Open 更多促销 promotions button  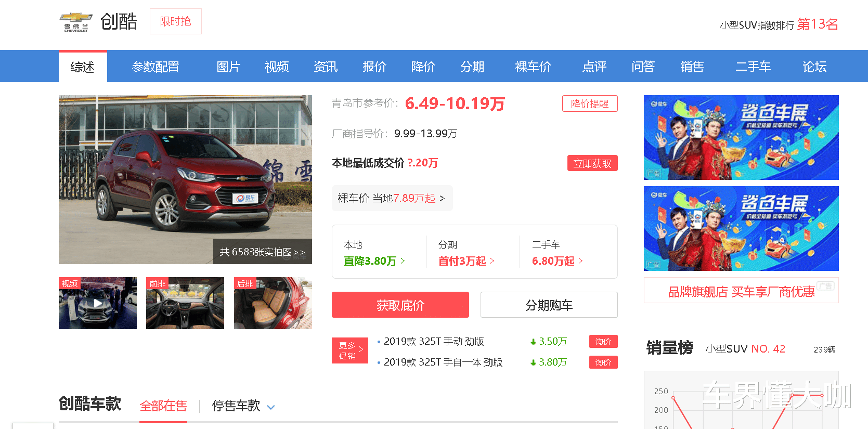[x=350, y=350]
